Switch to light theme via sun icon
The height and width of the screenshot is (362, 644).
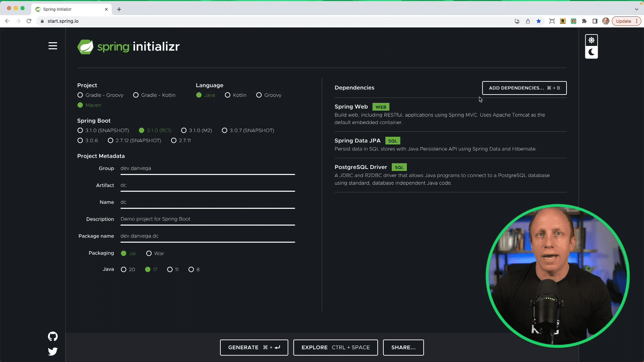point(591,40)
